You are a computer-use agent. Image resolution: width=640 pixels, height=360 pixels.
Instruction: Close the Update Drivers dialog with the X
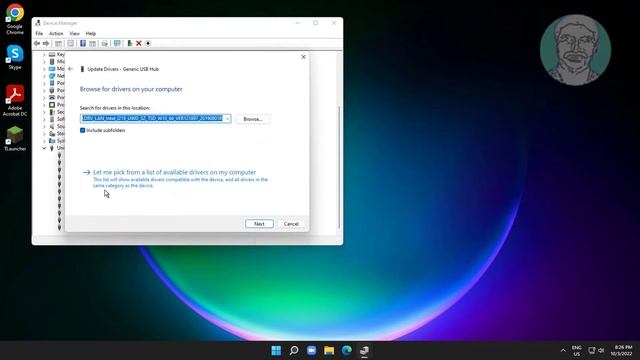tap(303, 57)
